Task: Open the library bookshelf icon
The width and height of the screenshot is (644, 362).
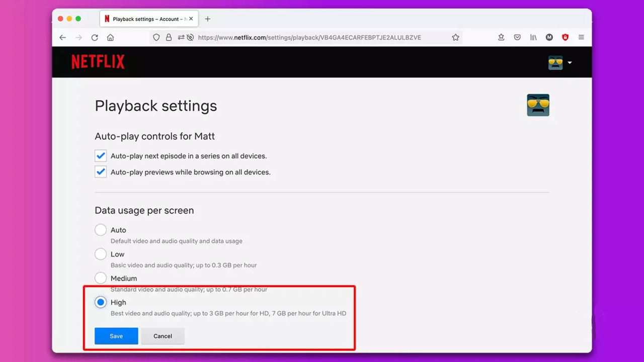Action: tap(533, 37)
